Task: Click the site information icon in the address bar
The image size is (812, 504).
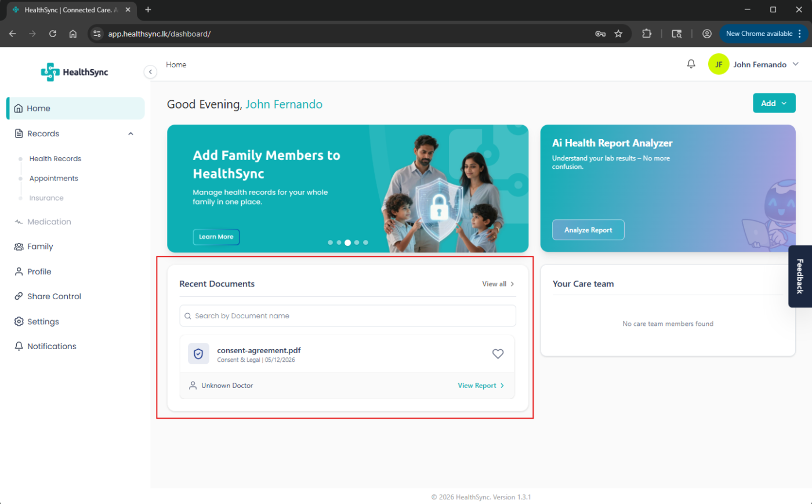Action: click(97, 34)
